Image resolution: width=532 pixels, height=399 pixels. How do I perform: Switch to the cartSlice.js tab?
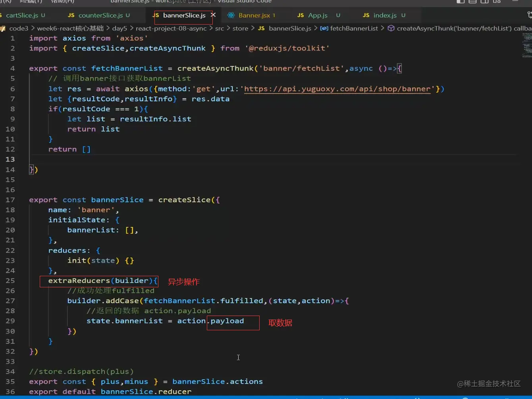coord(22,15)
